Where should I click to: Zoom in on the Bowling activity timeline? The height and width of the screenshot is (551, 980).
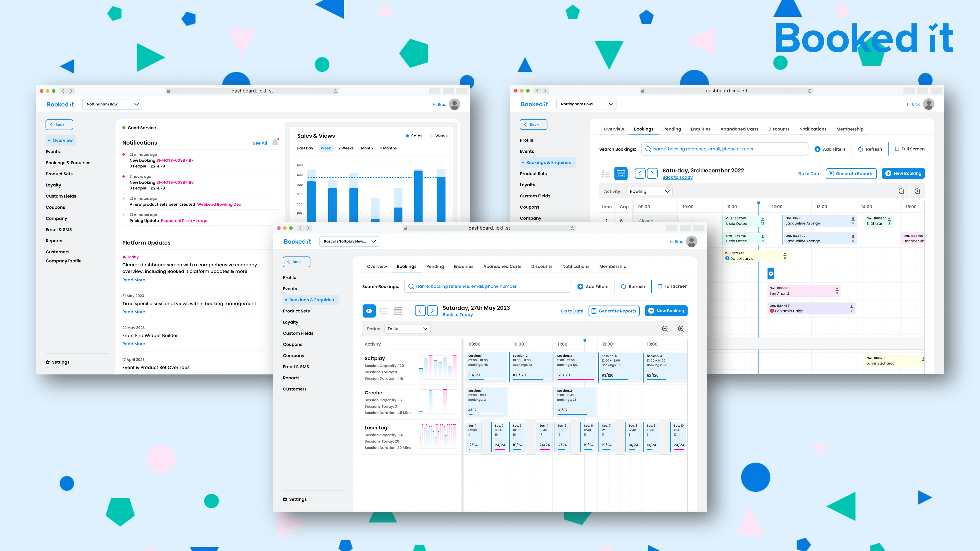(x=917, y=191)
